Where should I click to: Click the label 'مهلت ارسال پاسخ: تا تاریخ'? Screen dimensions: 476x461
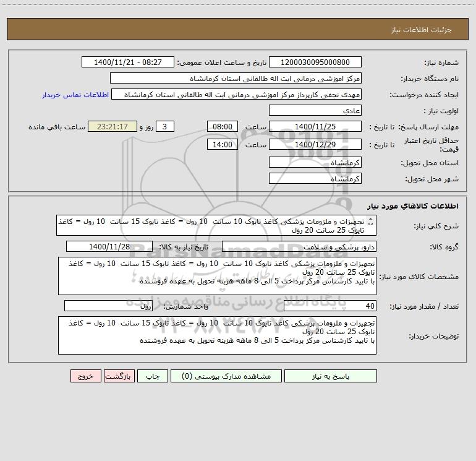pyautogui.click(x=414, y=127)
